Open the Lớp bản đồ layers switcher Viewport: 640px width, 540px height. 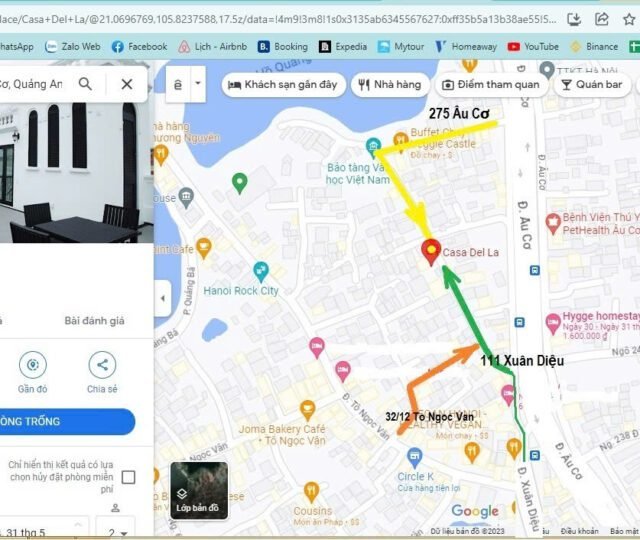(197, 491)
